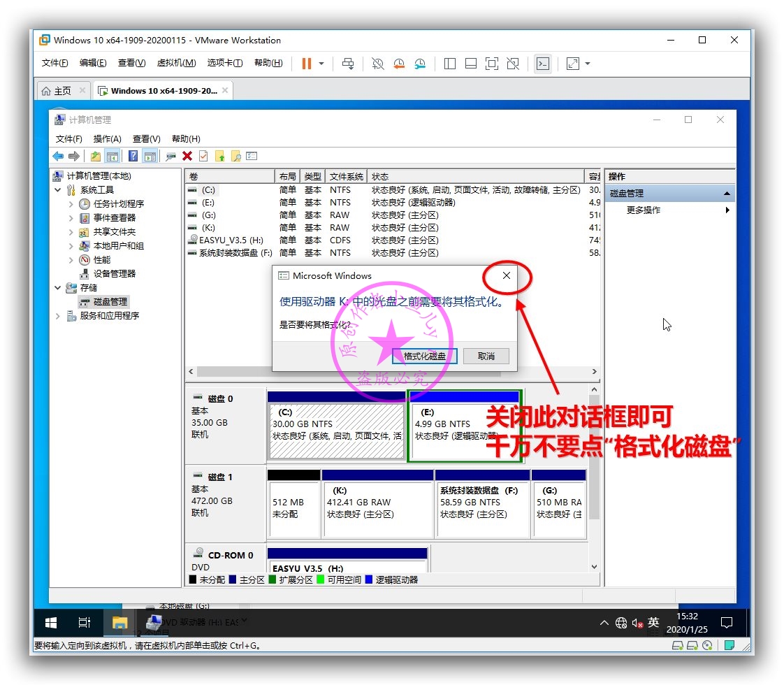The image size is (784, 685).
Task: Open Task View on the taskbar
Action: pyautogui.click(x=85, y=623)
